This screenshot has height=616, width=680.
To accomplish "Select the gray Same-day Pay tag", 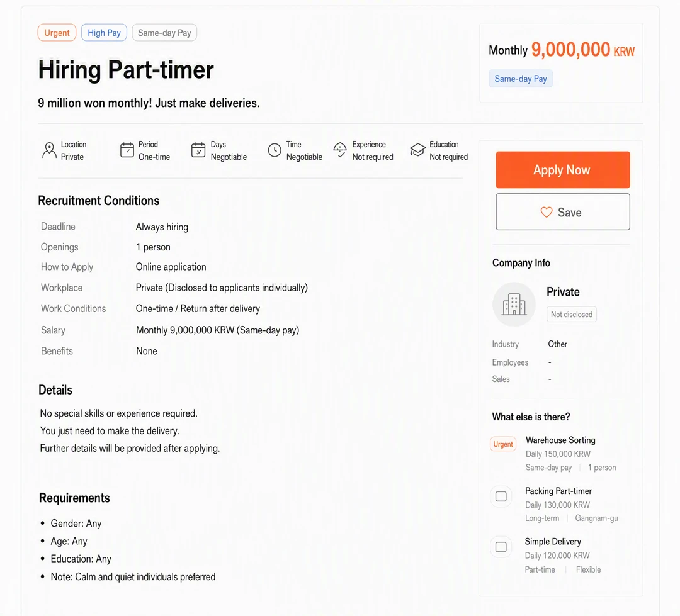I will point(164,33).
